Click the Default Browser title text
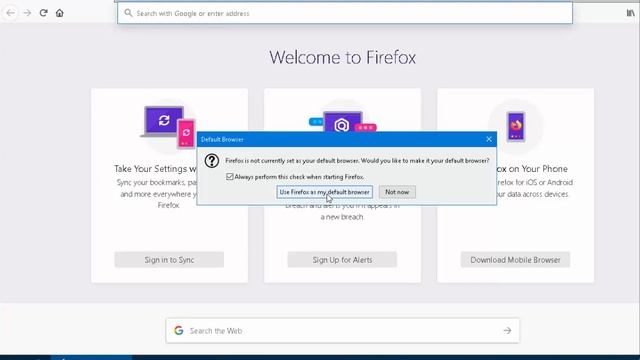 coord(222,139)
